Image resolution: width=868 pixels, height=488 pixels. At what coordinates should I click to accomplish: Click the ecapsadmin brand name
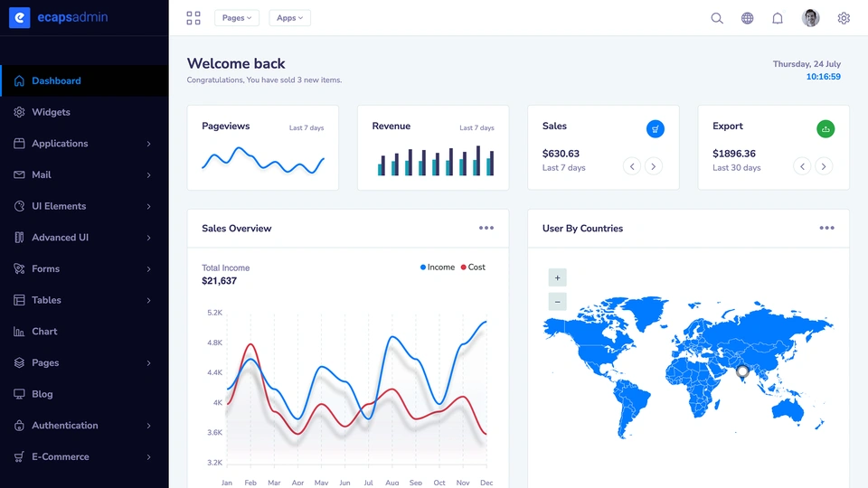point(72,17)
